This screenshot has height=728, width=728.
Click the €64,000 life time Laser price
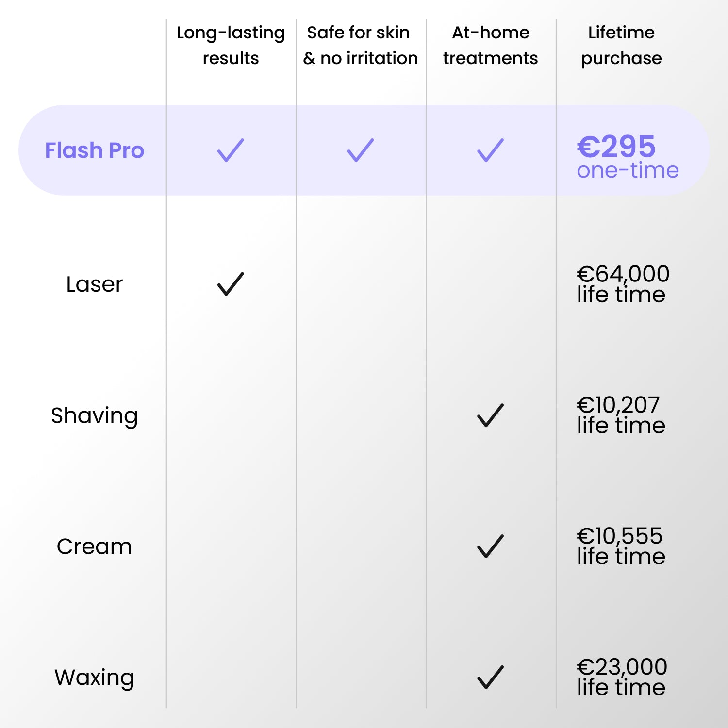coord(623,284)
